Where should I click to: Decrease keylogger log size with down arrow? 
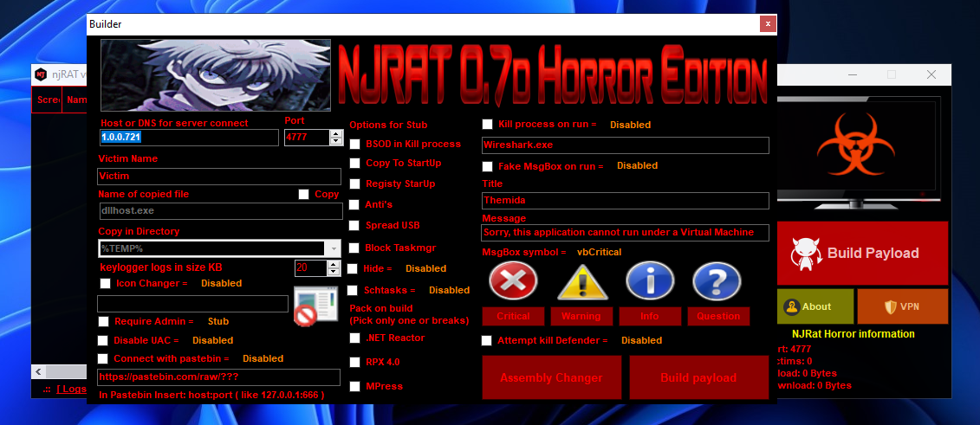333,272
